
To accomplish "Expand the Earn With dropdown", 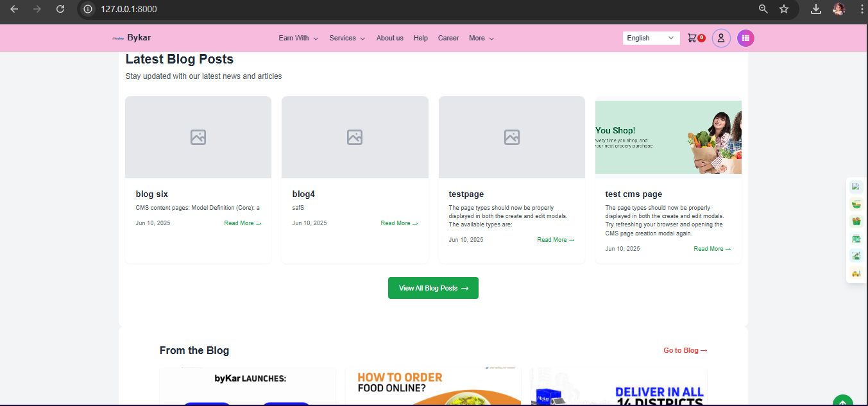I will point(298,38).
